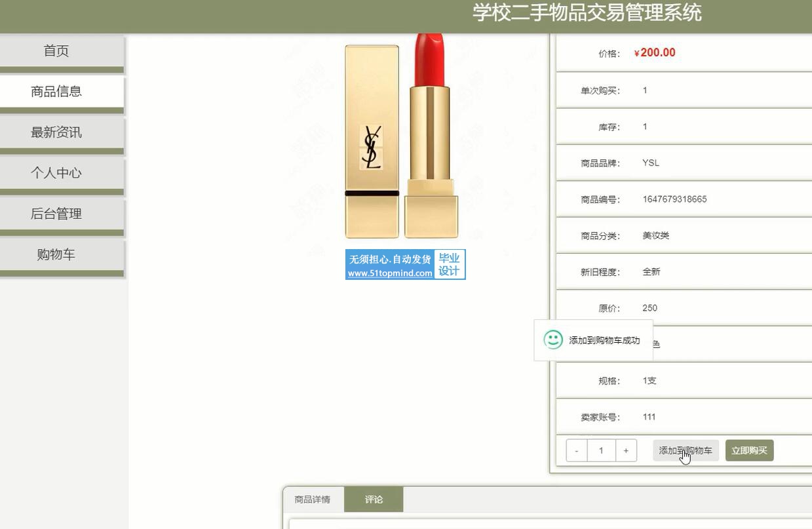Select 商品信息 in the sidebar
The height and width of the screenshot is (529, 812).
point(62,92)
